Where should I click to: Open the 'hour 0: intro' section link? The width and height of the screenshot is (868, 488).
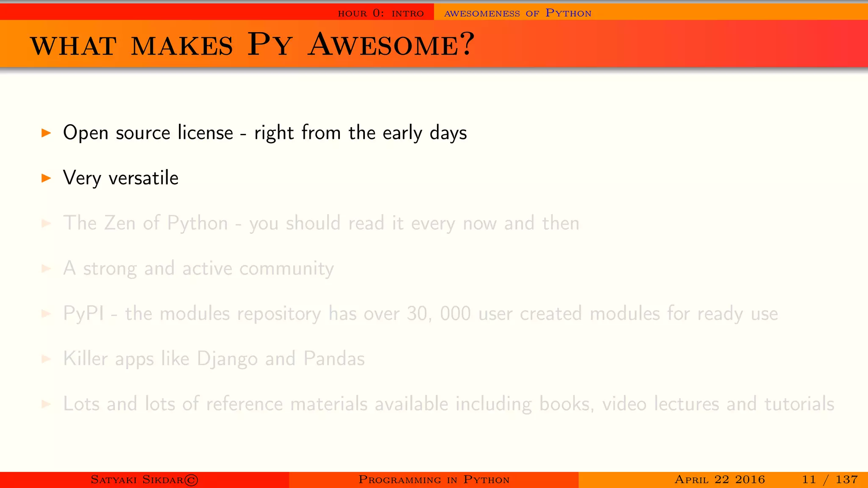(x=381, y=13)
